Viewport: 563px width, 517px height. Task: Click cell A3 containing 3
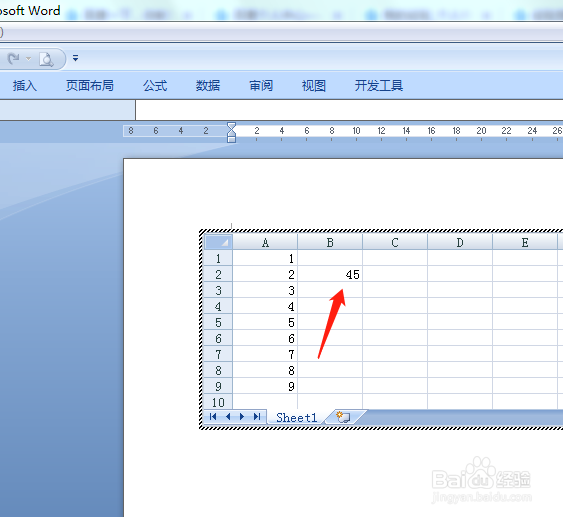pos(265,290)
